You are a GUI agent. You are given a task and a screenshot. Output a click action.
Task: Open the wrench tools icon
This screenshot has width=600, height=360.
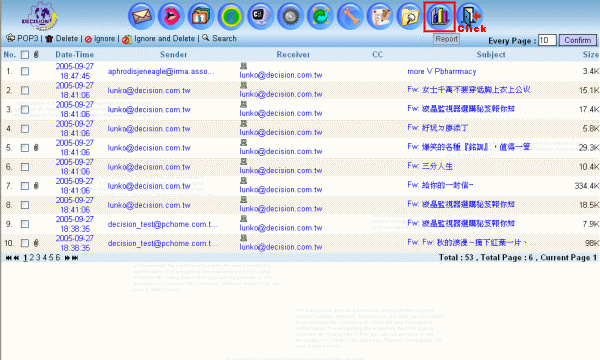point(350,16)
